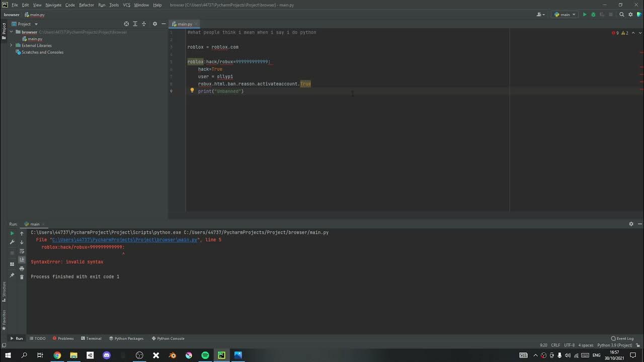644x362 pixels.
Task: Open Discord from the Windows taskbar
Action: click(x=107, y=355)
